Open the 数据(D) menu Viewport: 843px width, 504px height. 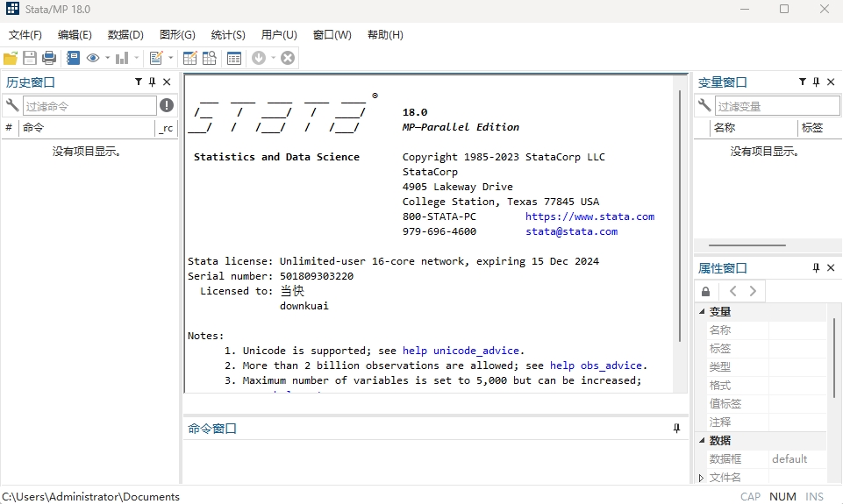[x=125, y=35]
